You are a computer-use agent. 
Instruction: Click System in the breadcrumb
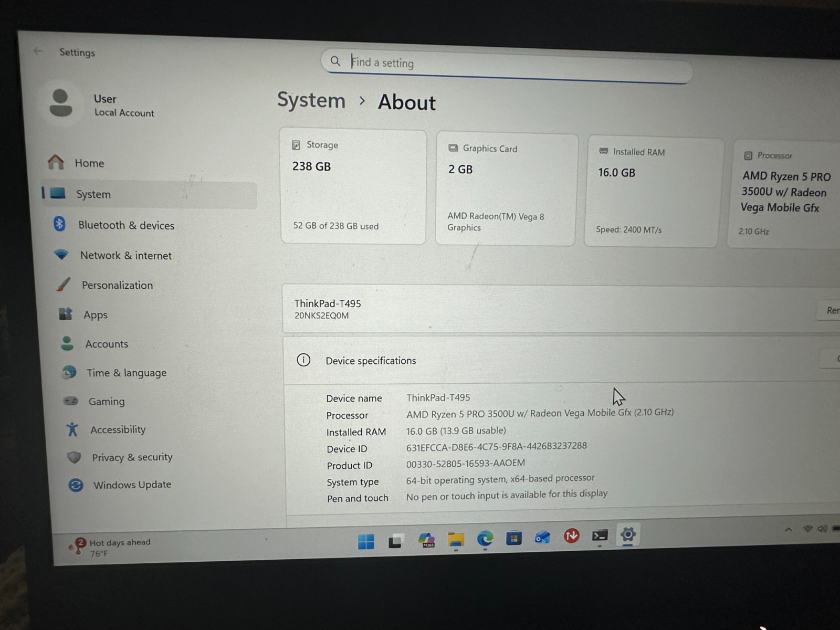coord(311,100)
